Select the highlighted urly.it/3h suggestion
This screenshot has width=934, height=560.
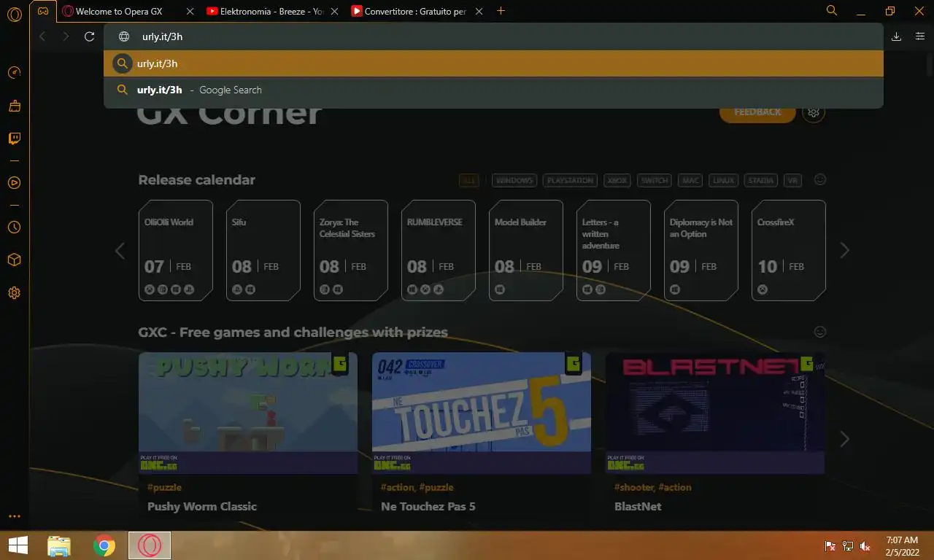point(493,63)
